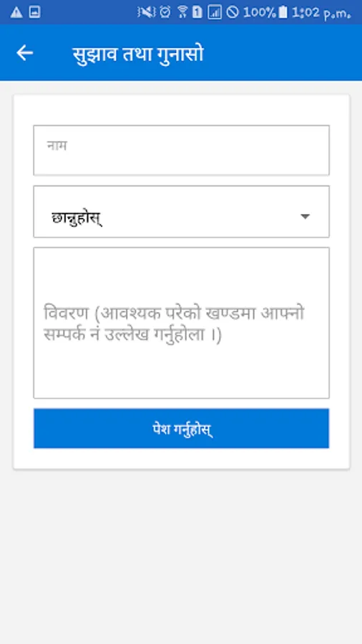
Task: Tap the blocked circle status icon
Action: (233, 12)
